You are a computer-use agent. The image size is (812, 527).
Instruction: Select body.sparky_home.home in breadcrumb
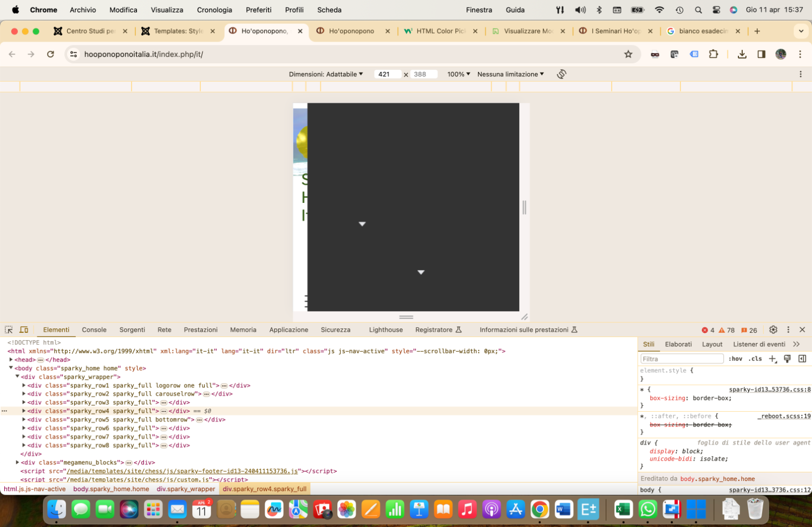click(111, 489)
